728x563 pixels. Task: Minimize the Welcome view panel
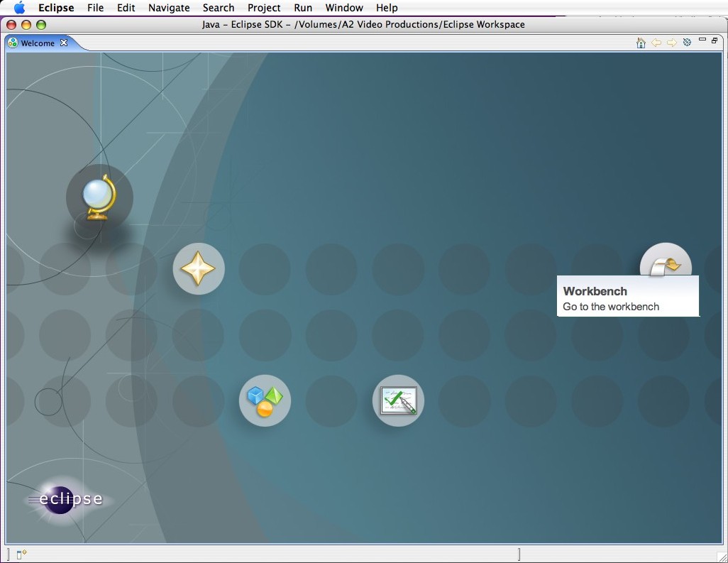(x=702, y=40)
